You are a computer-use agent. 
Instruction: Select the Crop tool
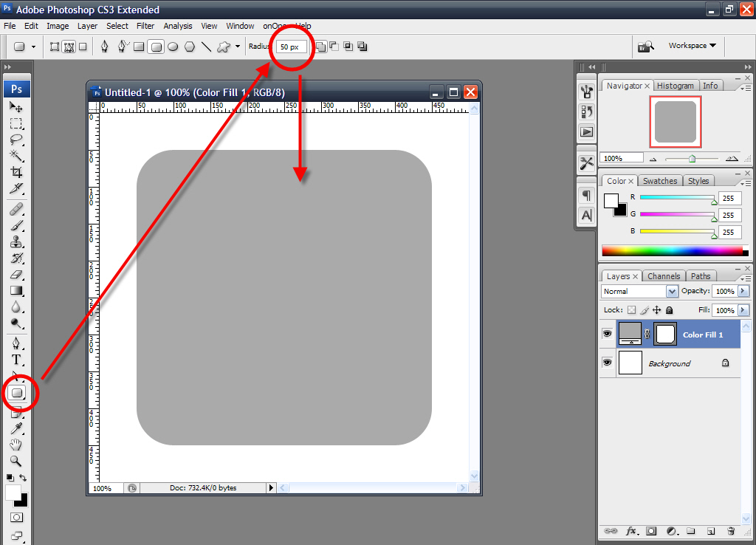coord(16,172)
